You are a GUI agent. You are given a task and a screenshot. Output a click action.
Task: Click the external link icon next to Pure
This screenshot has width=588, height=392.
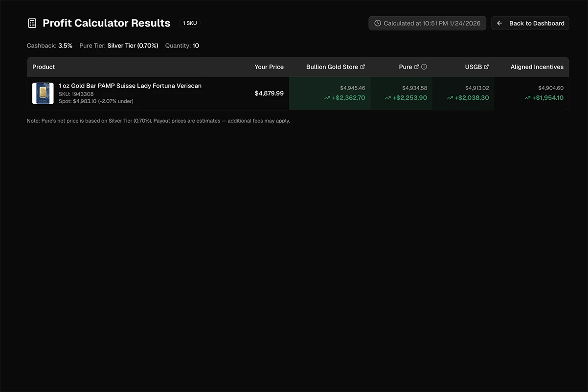click(417, 66)
